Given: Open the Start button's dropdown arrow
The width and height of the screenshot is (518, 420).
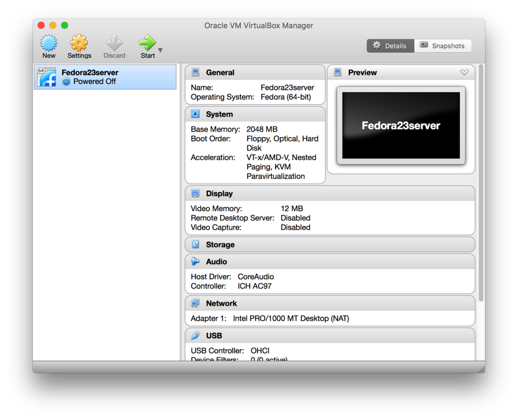Looking at the screenshot, I should coord(160,50).
